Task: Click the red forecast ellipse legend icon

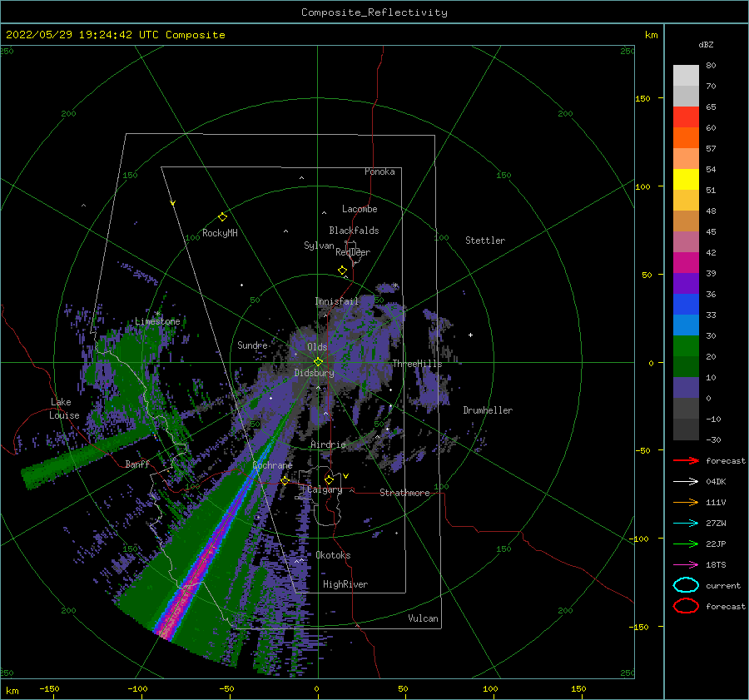Action: click(x=686, y=606)
